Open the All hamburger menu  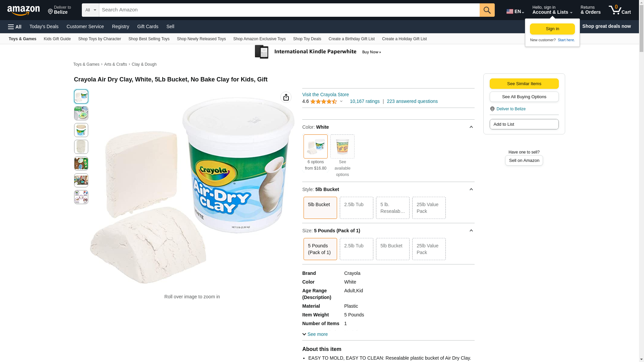[x=15, y=26]
